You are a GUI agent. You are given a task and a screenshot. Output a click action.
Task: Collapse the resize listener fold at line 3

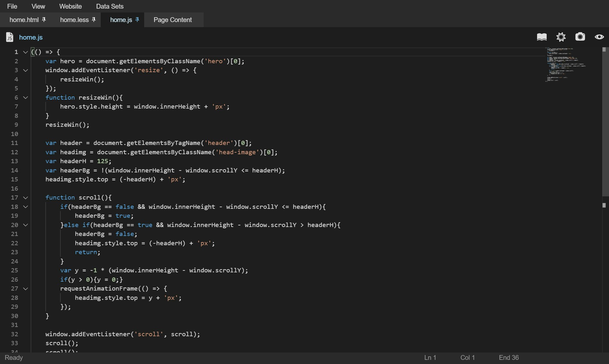pyautogui.click(x=26, y=70)
